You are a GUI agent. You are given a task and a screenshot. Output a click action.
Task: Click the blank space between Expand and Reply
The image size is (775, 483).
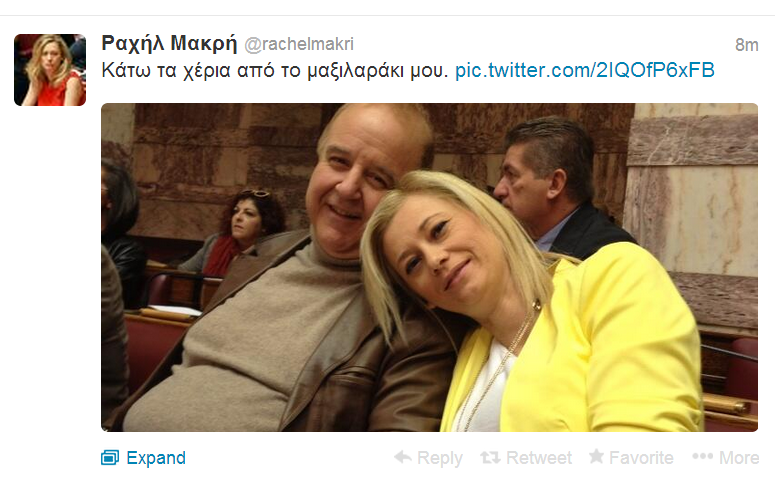(290, 458)
